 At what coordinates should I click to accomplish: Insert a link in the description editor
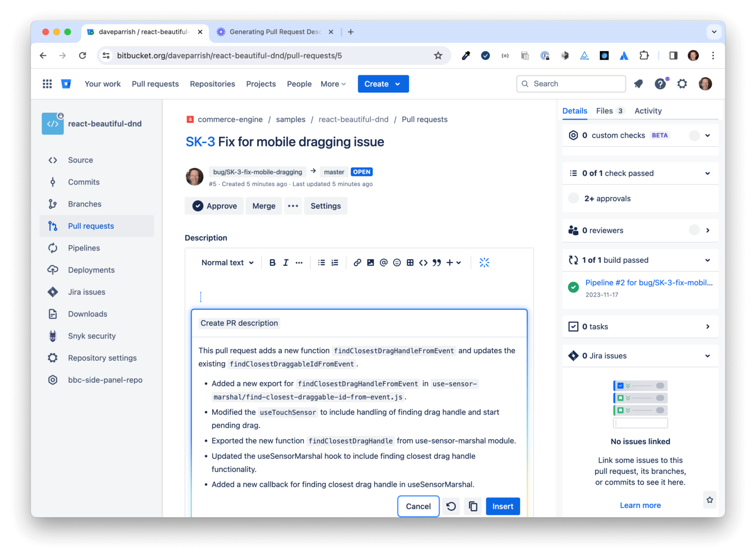357,262
